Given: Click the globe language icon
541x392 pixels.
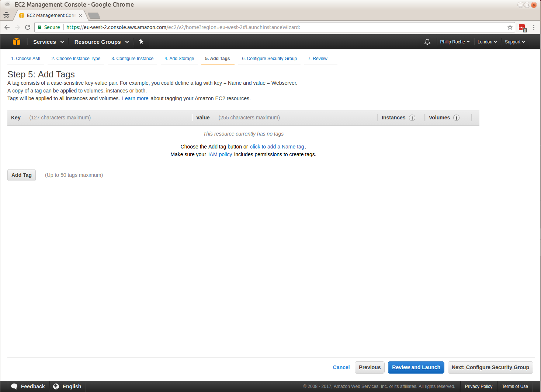Looking at the screenshot, I should point(56,386).
